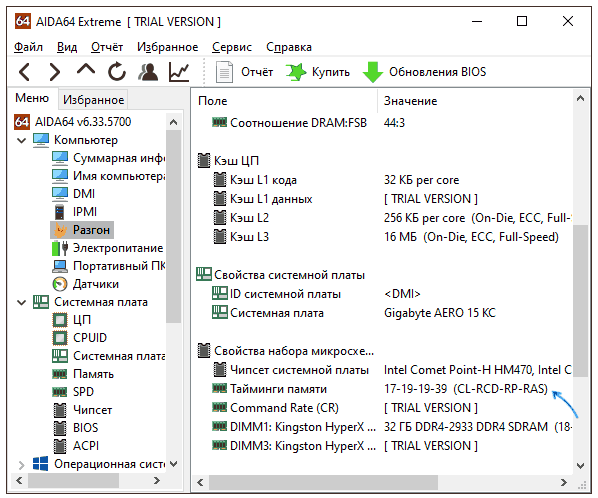Select the Тайминги памяти row
Image resolution: width=598 pixels, height=498 pixels.
pyautogui.click(x=383, y=389)
